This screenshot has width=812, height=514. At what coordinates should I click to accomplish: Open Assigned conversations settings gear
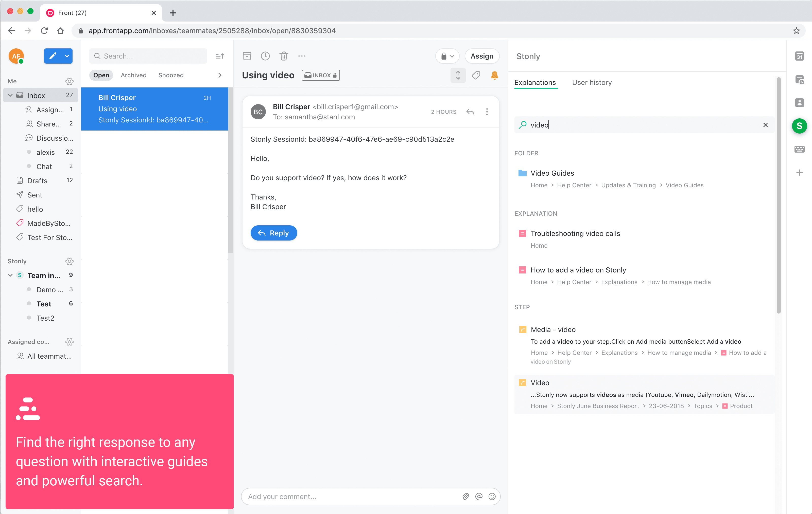[x=70, y=342]
